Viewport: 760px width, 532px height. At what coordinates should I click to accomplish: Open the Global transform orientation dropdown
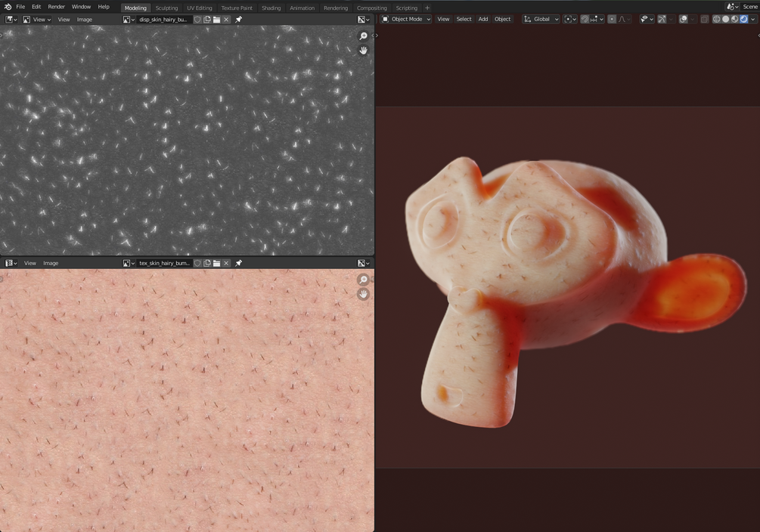(541, 19)
